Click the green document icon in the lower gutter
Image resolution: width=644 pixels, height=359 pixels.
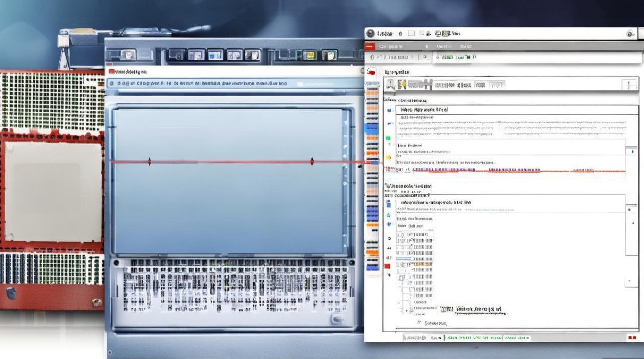(x=389, y=215)
